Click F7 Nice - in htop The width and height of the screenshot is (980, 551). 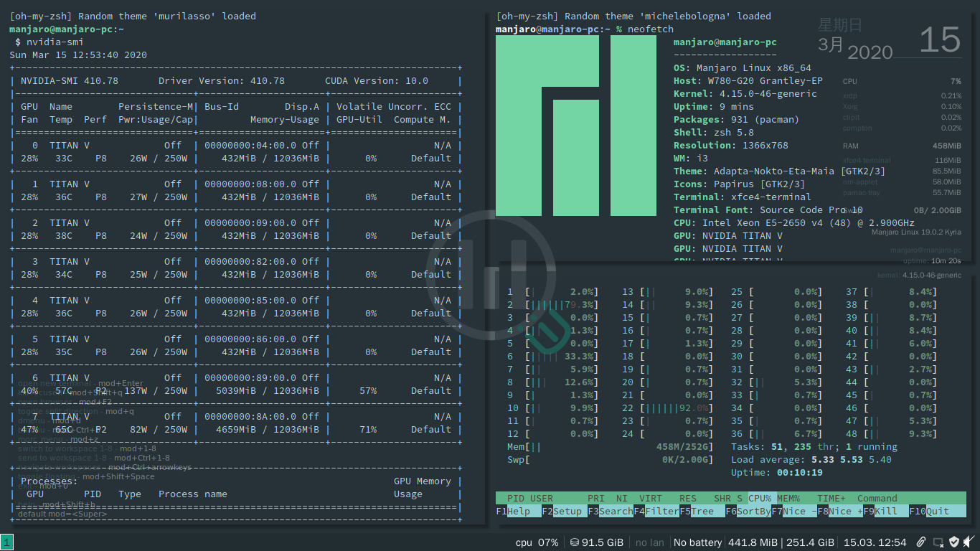(794, 512)
